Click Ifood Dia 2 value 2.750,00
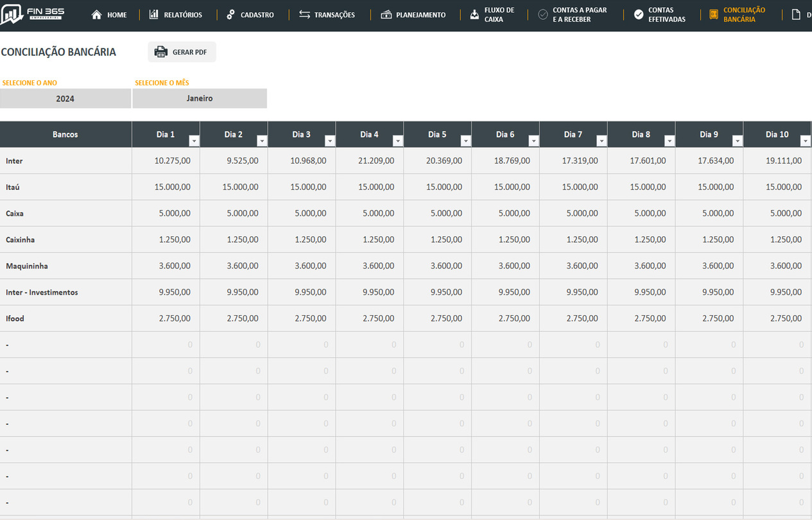 pyautogui.click(x=243, y=319)
